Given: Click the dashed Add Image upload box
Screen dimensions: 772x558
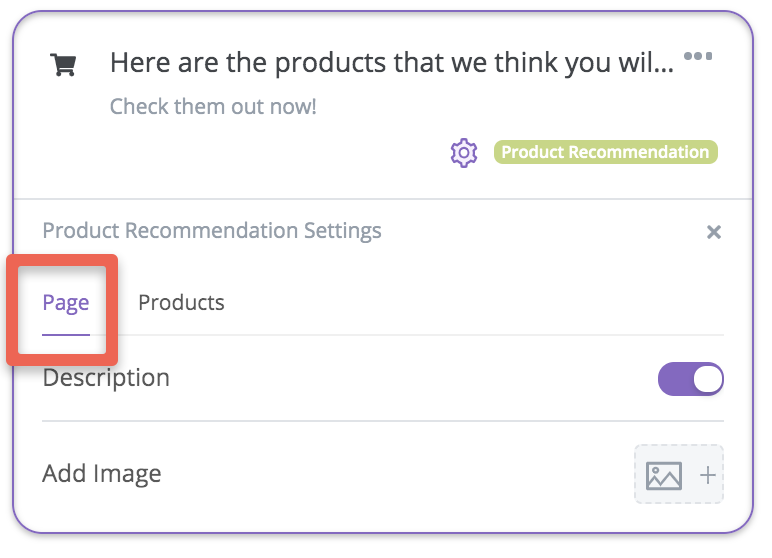Looking at the screenshot, I should pyautogui.click(x=679, y=474).
